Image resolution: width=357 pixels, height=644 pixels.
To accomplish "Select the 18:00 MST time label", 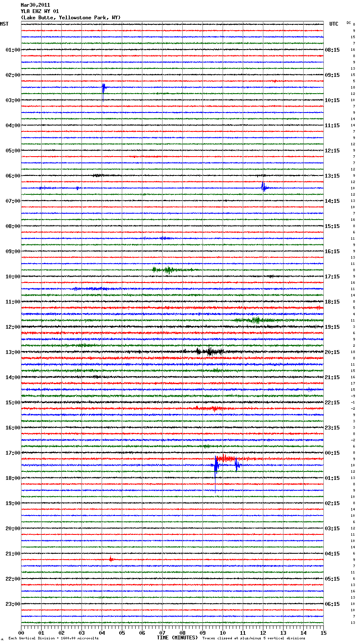I will pyautogui.click(x=13, y=478).
